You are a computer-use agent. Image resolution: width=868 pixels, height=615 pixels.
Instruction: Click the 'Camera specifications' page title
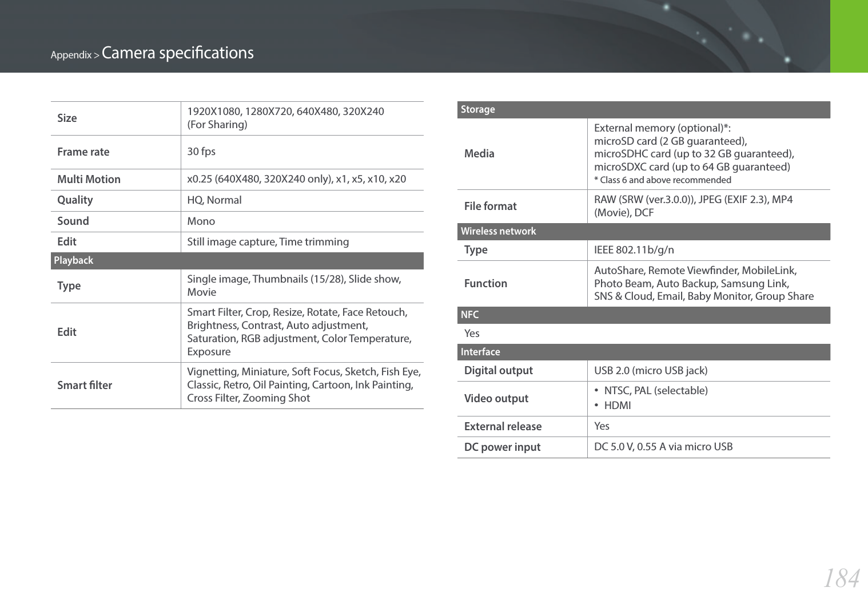[x=178, y=53]
